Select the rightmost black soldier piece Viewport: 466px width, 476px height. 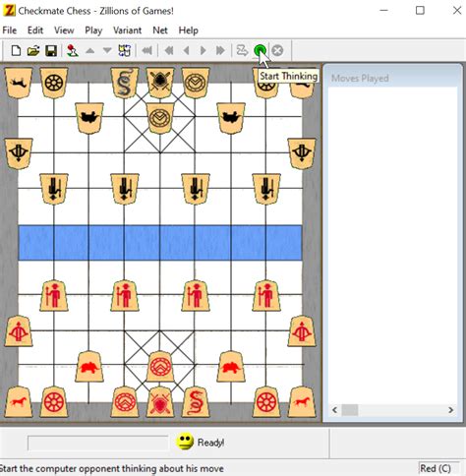coord(266,189)
